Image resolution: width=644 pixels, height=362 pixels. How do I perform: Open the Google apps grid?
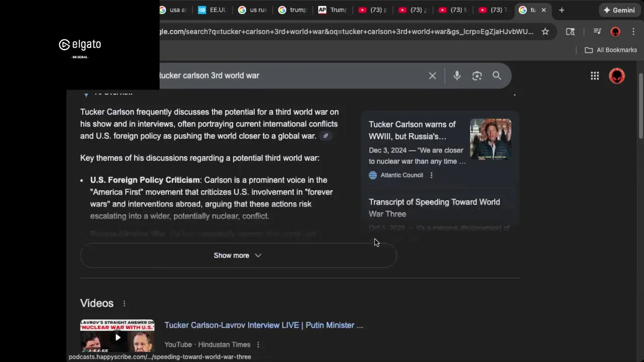click(595, 76)
